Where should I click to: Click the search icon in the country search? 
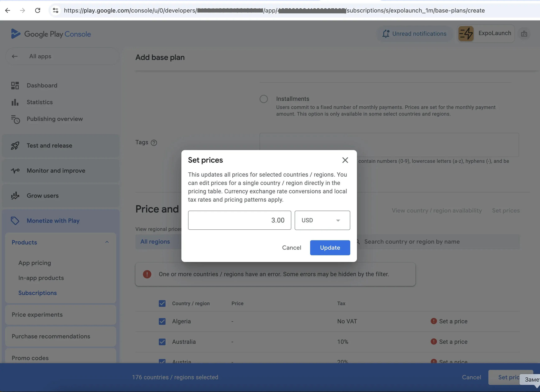(x=358, y=242)
